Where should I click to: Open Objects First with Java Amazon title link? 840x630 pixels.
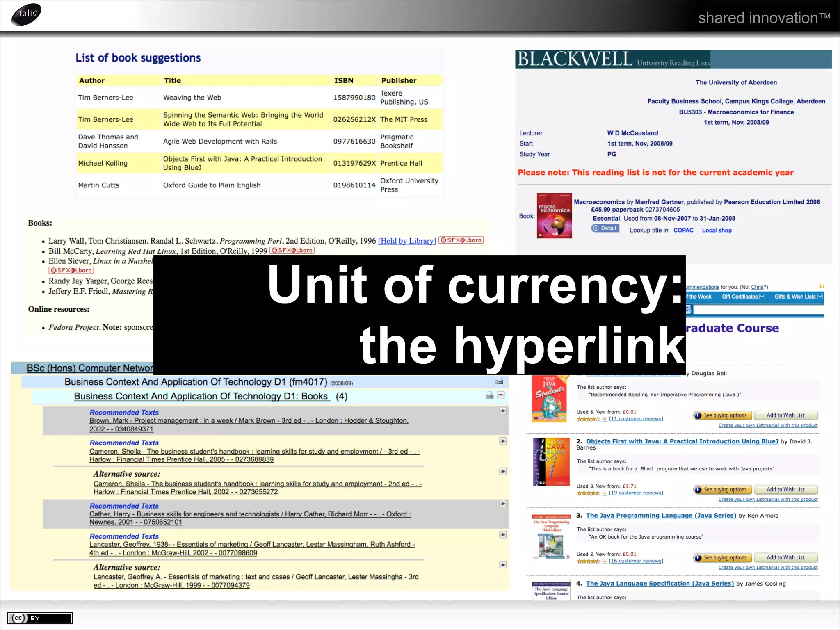682,441
